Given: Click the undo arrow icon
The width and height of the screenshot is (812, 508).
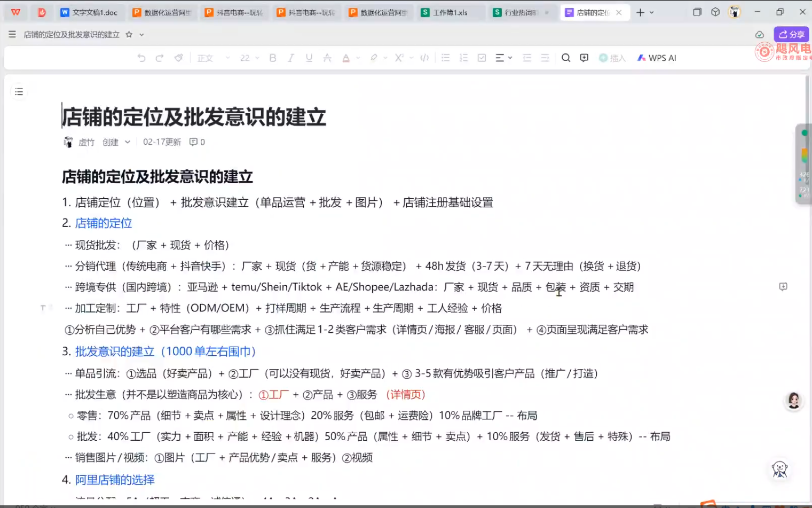Looking at the screenshot, I should (x=141, y=58).
